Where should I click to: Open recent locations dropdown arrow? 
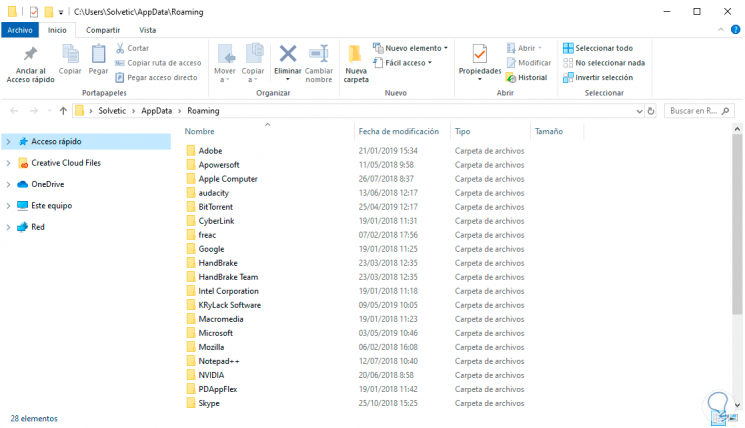(x=49, y=111)
